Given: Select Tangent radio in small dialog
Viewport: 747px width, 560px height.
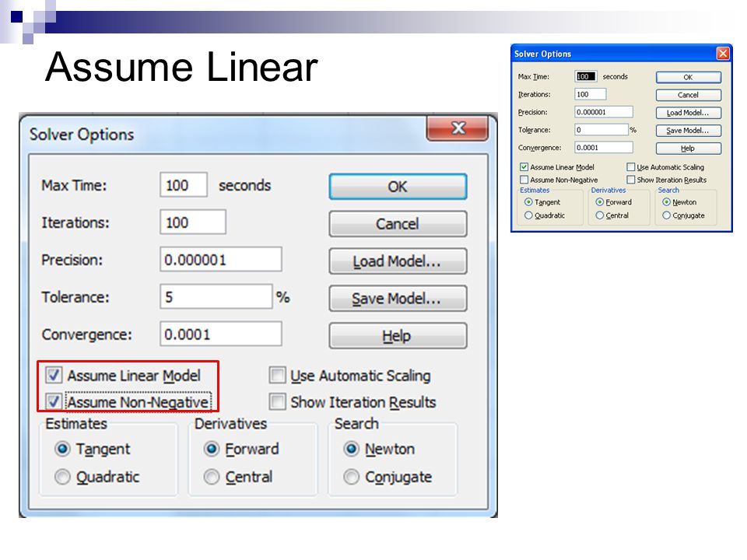Looking at the screenshot, I should [x=528, y=202].
